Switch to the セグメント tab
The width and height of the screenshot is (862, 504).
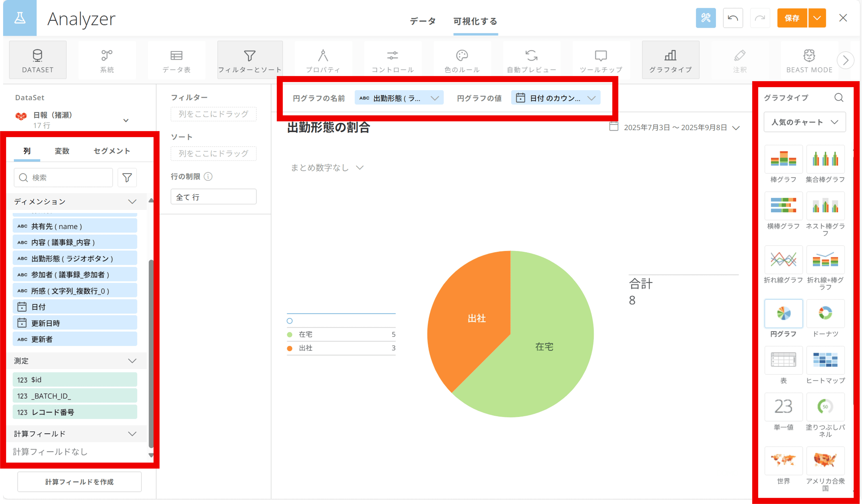click(111, 151)
